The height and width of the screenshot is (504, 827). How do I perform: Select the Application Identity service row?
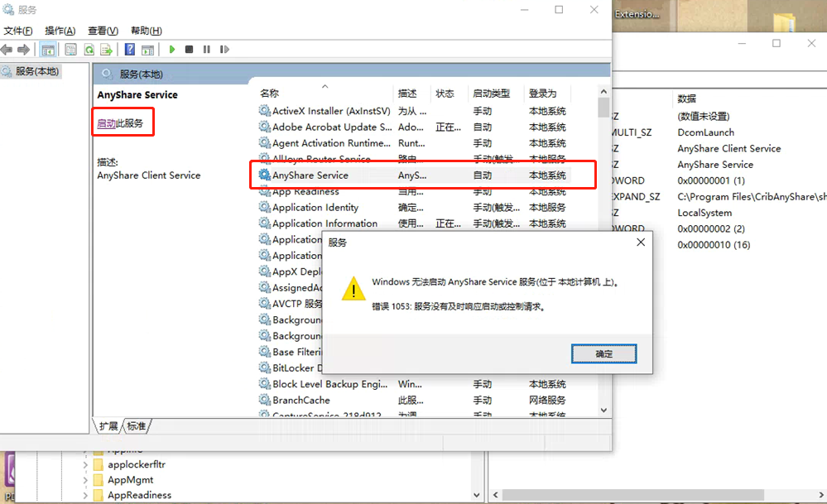(413, 207)
